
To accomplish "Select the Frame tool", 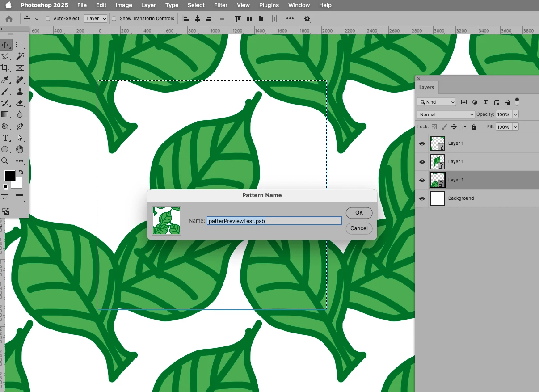I will point(20,68).
